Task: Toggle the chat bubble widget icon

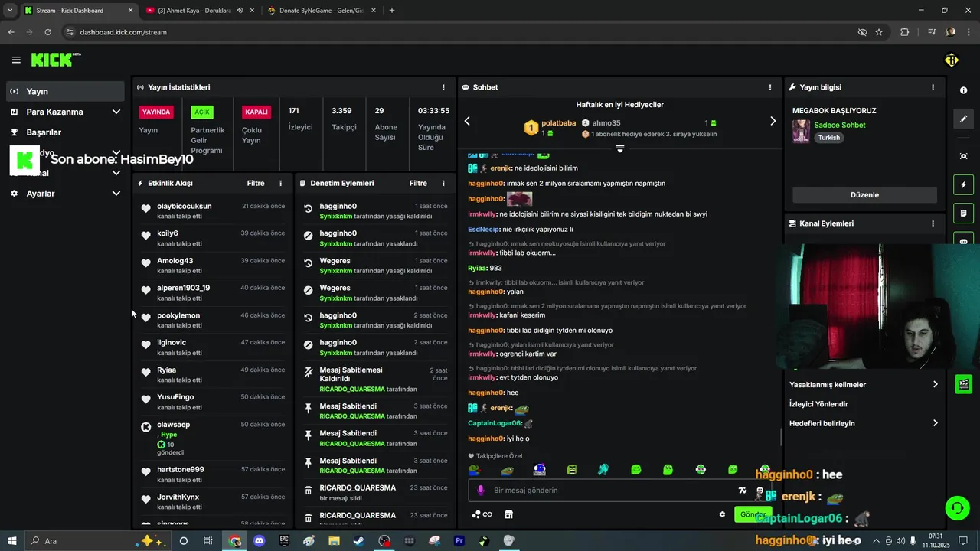Action: point(963,240)
